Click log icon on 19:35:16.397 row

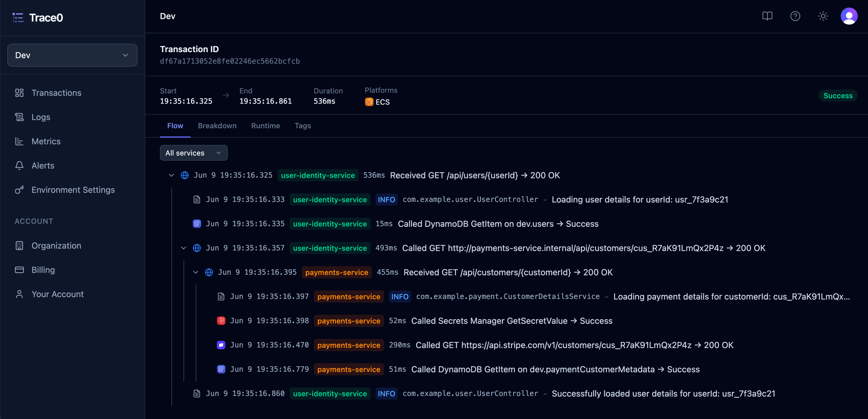(221, 297)
